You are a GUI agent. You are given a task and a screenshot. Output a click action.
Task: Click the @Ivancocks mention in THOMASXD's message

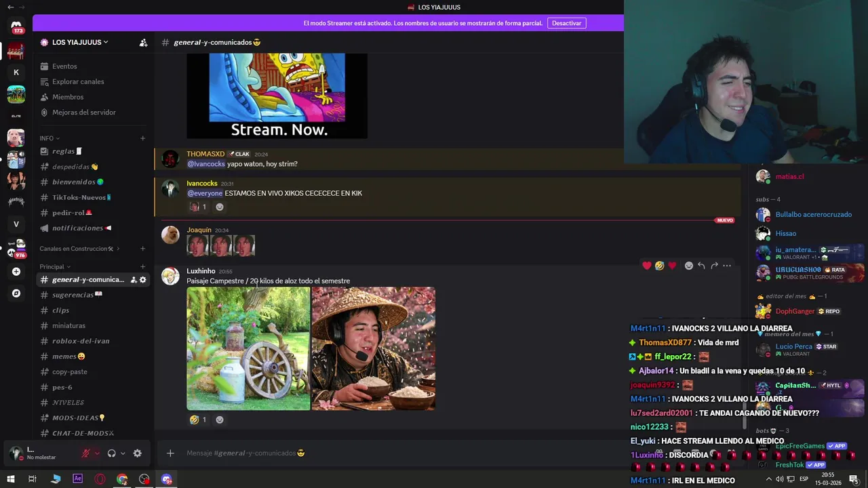click(x=206, y=164)
